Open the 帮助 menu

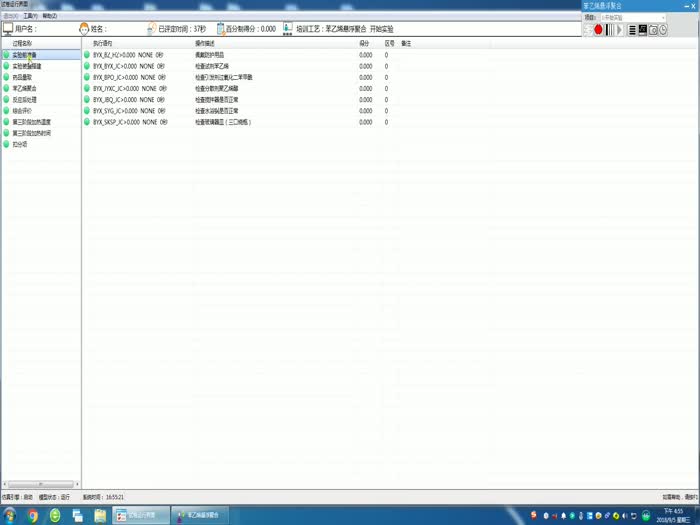(x=50, y=16)
